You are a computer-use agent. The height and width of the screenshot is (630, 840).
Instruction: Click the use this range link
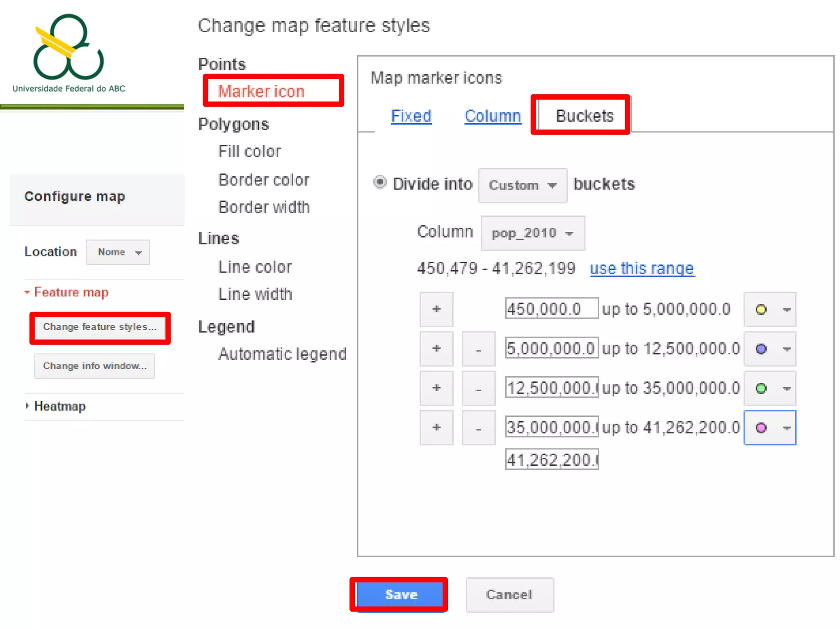[x=642, y=268]
